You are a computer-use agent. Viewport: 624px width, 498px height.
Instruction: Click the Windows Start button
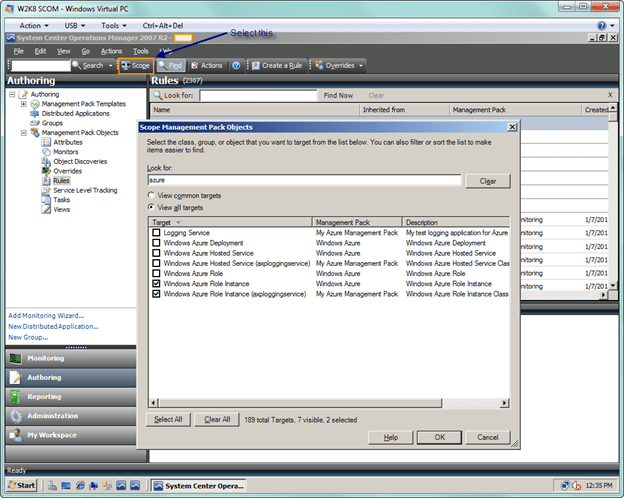pyautogui.click(x=21, y=485)
